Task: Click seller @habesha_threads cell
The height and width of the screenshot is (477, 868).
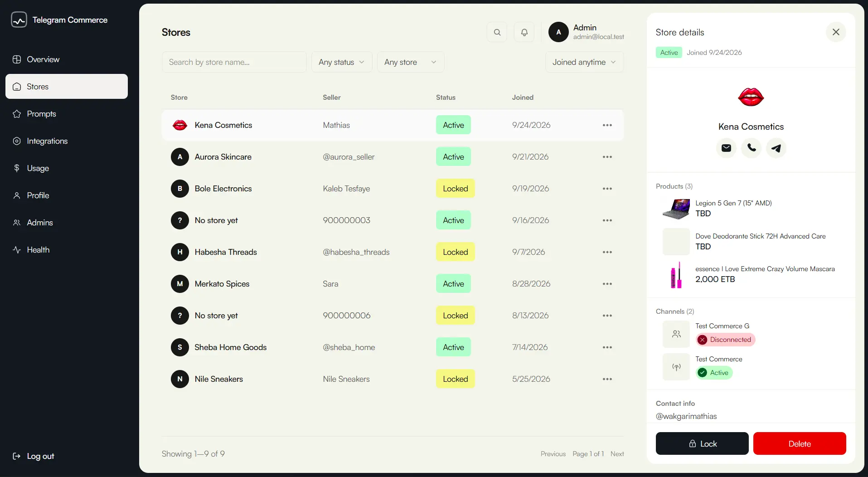Action: (356, 252)
